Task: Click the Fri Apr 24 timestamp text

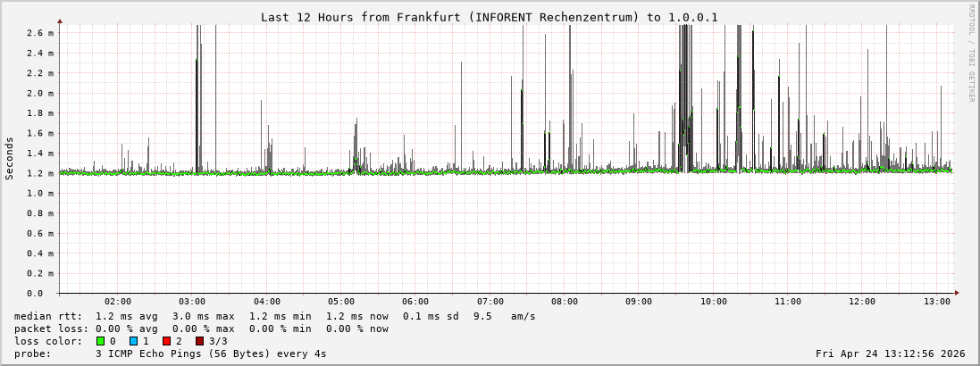Action: (890, 354)
